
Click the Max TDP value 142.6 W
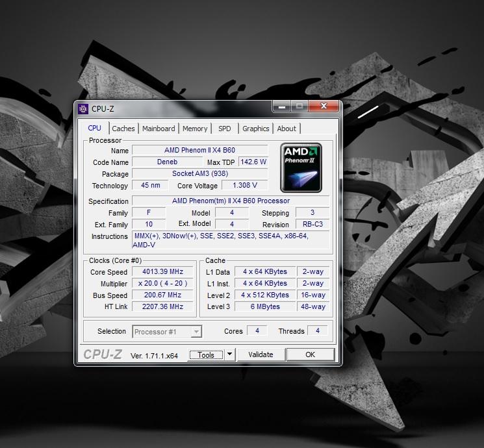(253, 162)
